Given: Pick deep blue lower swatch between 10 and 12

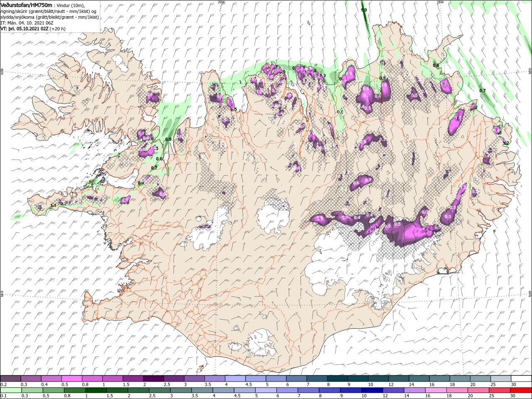Looking at the screenshot, I should click(372, 390).
